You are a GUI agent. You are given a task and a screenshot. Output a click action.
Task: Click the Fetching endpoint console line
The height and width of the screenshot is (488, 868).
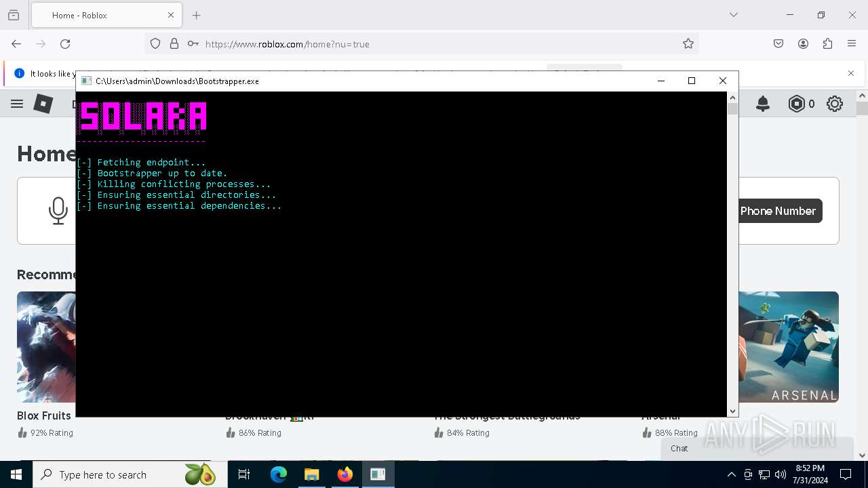[x=141, y=163]
